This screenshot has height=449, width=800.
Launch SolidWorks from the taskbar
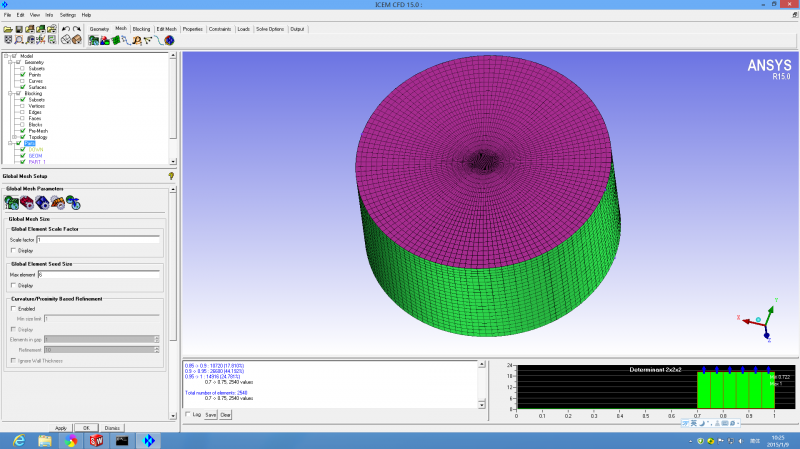click(96, 440)
